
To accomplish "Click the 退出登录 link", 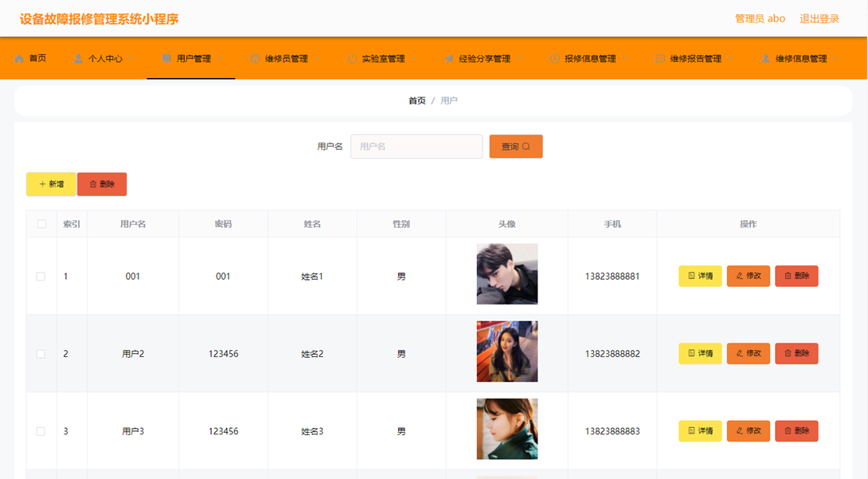I will (819, 19).
